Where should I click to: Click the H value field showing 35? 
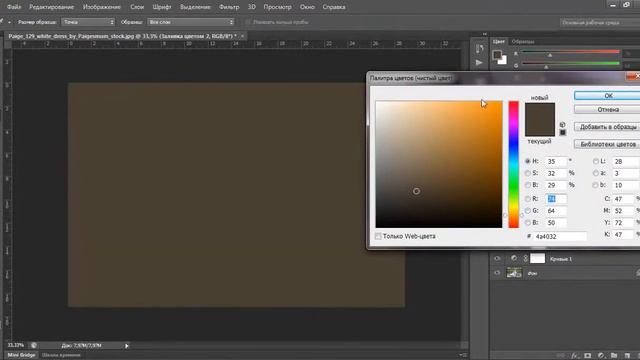coord(556,161)
